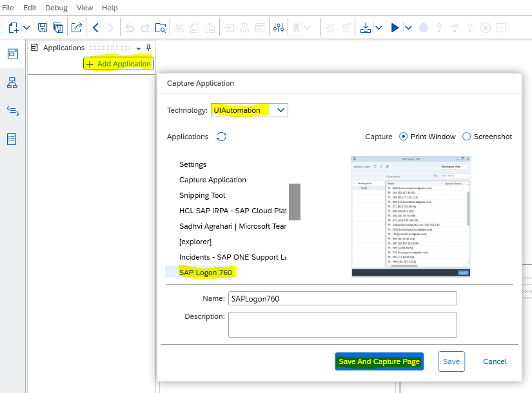Screen dimensions: 532x393
Task: Select Sadhvi Agrahari Microsoft Teams entry
Action: (233, 226)
